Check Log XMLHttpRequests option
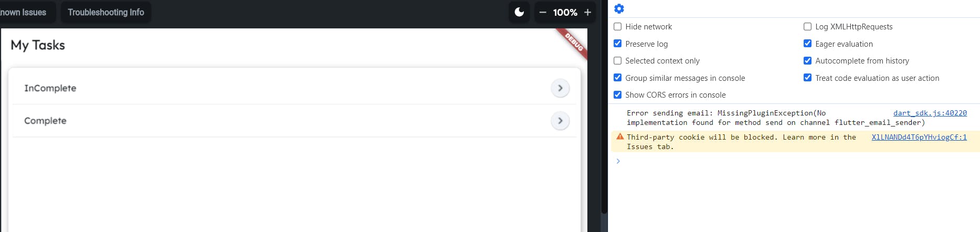This screenshot has height=232, width=980. [x=808, y=26]
